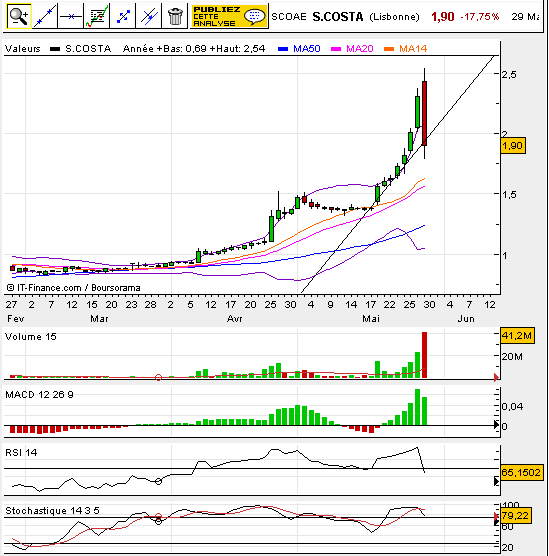Select the zoom magnifier tool

point(19,16)
